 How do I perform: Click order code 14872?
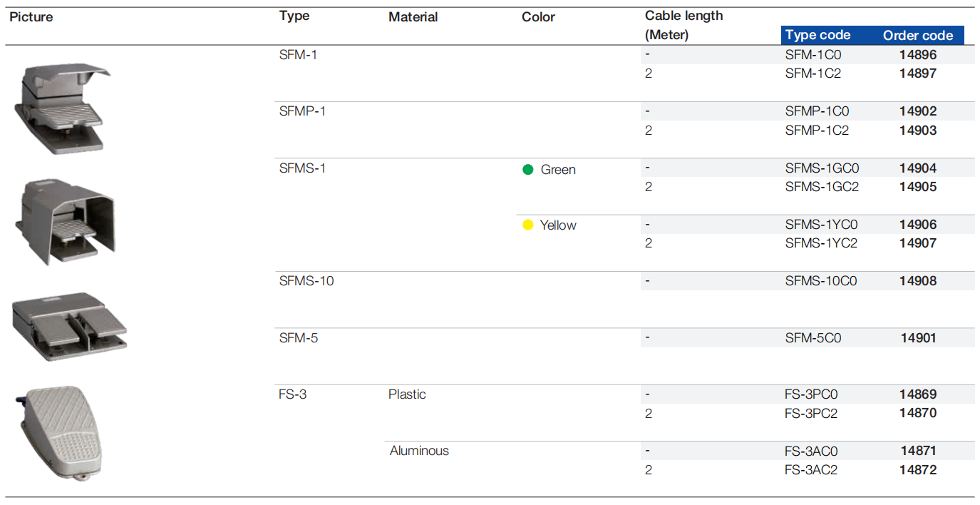pos(918,470)
